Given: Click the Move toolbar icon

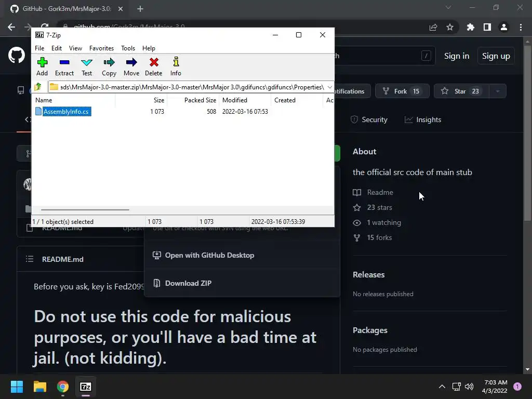Looking at the screenshot, I should 131,67.
